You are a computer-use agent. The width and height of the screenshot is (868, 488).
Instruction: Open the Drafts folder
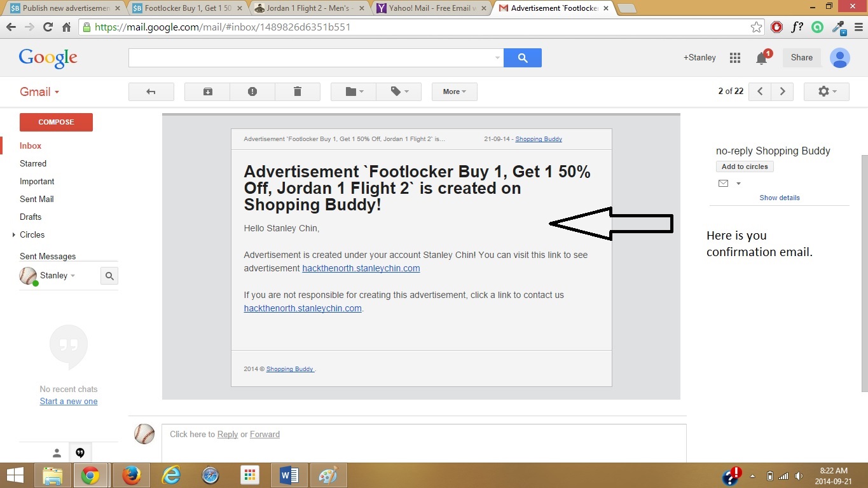tap(31, 217)
